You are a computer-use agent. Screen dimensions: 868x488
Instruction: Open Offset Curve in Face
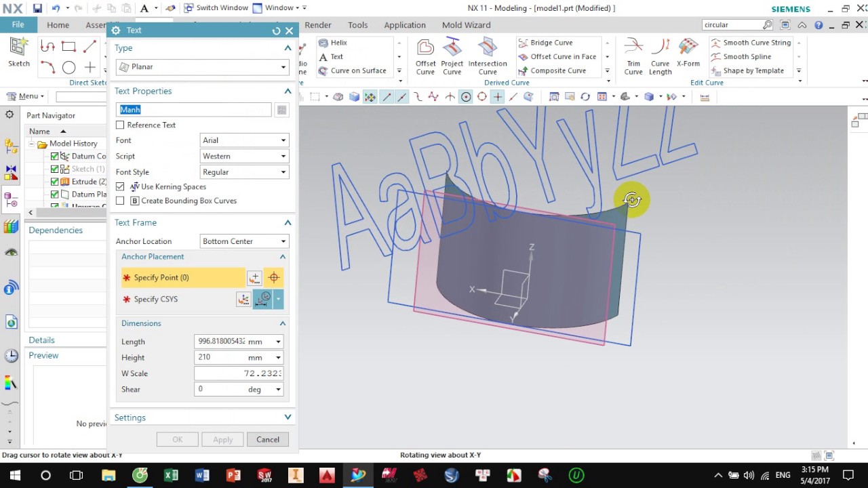coord(557,57)
